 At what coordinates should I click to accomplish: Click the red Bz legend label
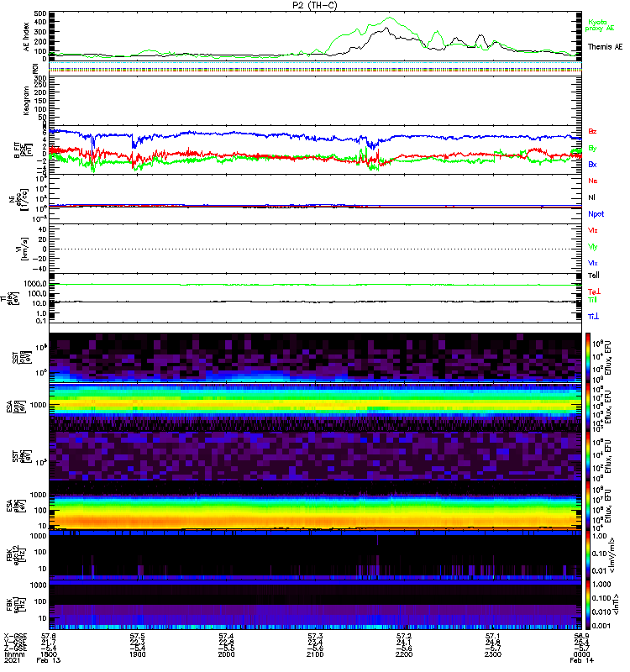pyautogui.click(x=592, y=131)
